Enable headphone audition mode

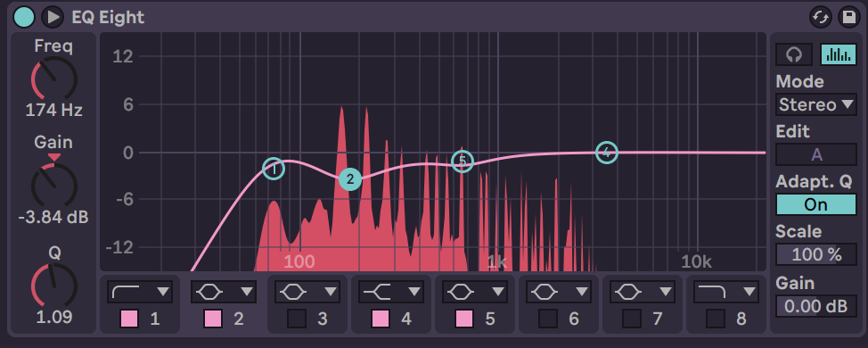click(x=794, y=54)
